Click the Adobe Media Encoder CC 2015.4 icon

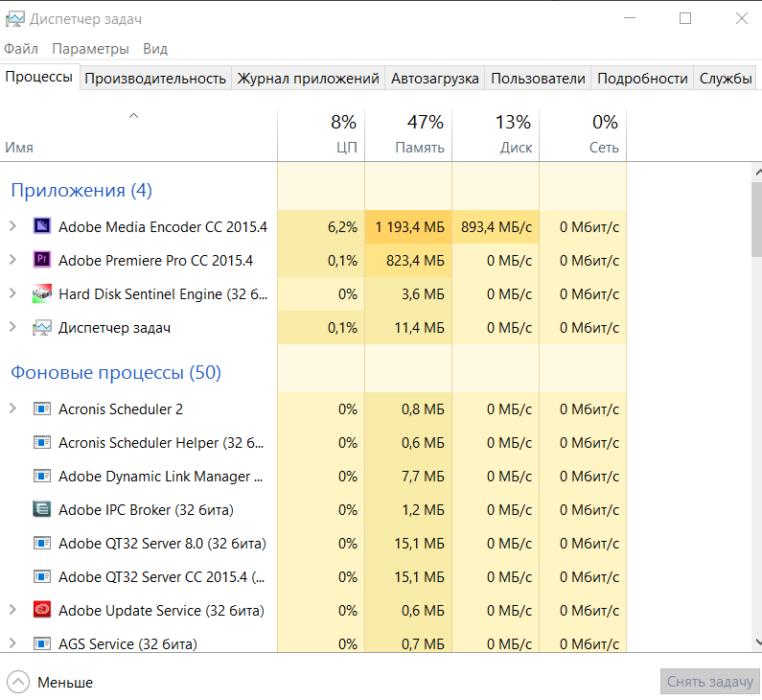click(42, 226)
